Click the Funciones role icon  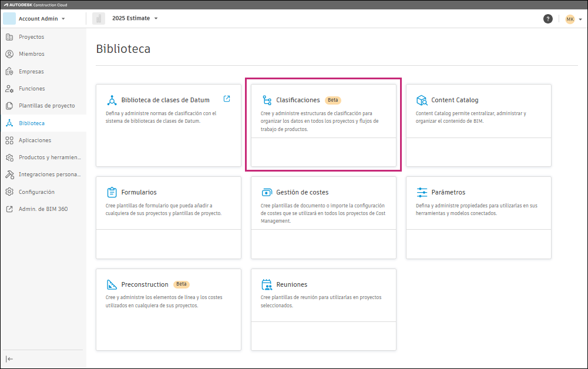pyautogui.click(x=9, y=89)
